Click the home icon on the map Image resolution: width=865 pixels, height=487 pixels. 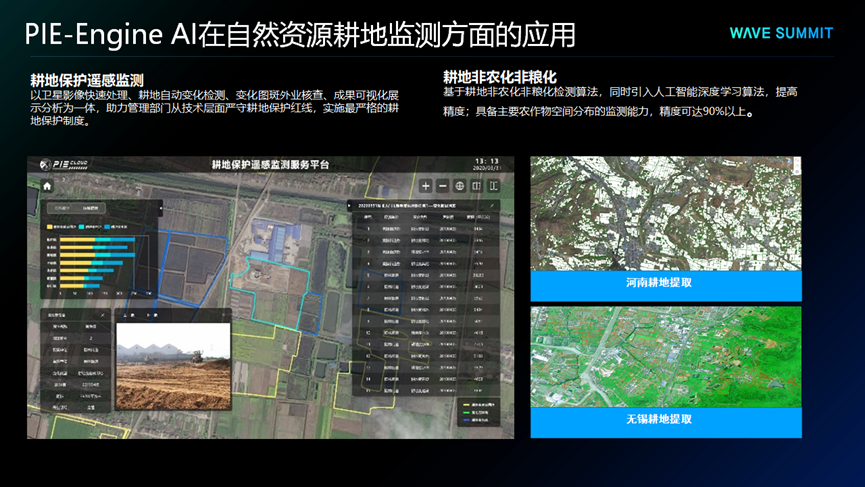pyautogui.click(x=47, y=186)
